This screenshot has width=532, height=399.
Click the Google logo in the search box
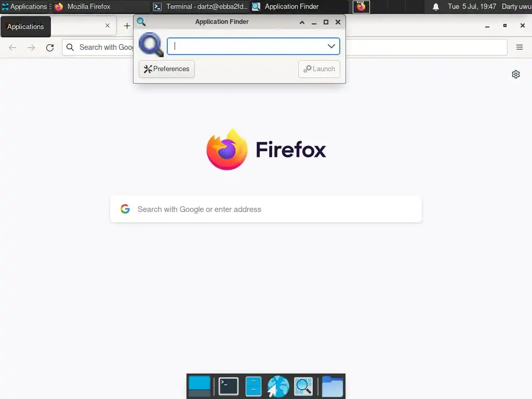[x=125, y=209]
